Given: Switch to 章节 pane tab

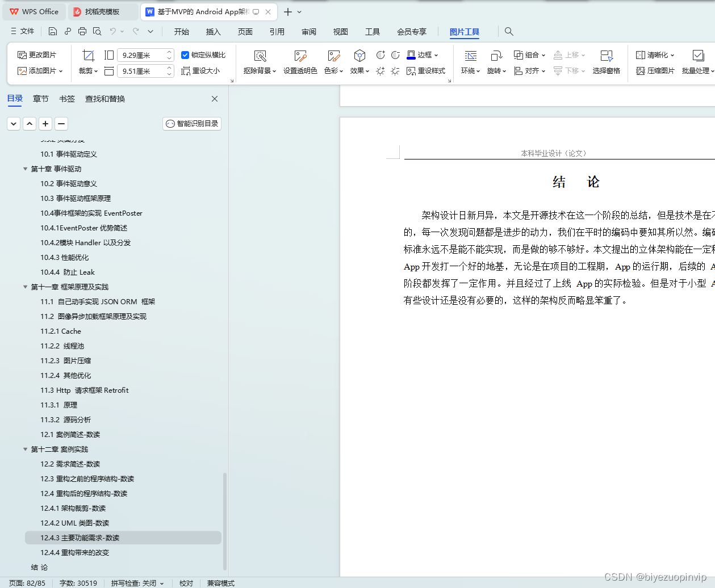Looking at the screenshot, I should coord(41,99).
